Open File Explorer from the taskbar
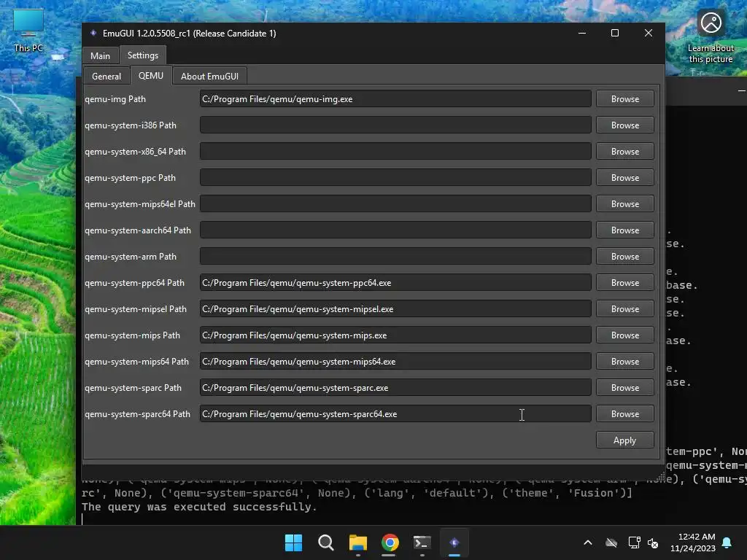 (x=357, y=542)
